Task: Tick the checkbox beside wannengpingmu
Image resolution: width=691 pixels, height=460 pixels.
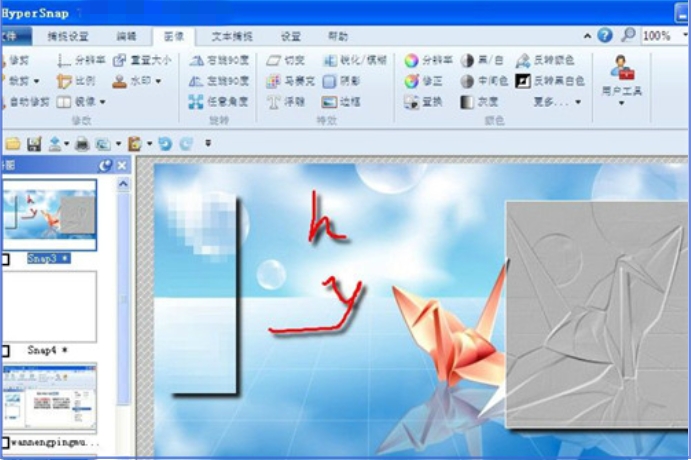Action: pos(5,442)
